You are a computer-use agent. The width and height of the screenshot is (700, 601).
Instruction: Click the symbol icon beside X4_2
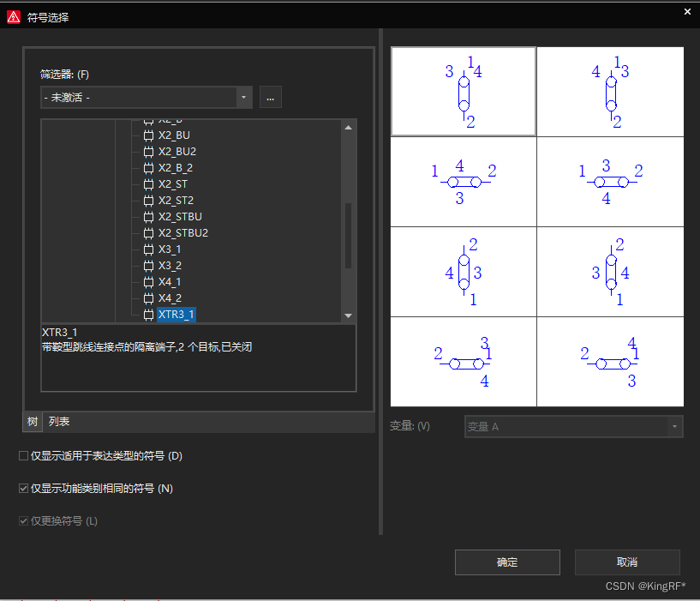click(x=149, y=298)
